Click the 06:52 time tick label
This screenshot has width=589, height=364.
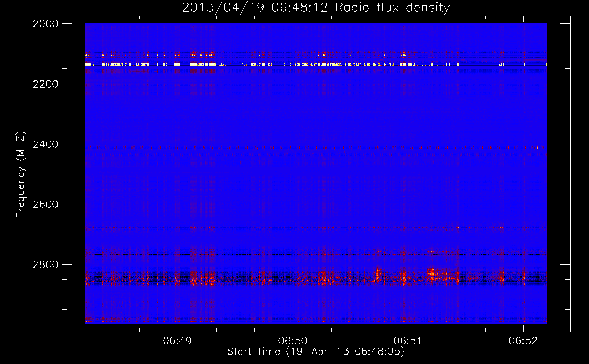click(523, 341)
